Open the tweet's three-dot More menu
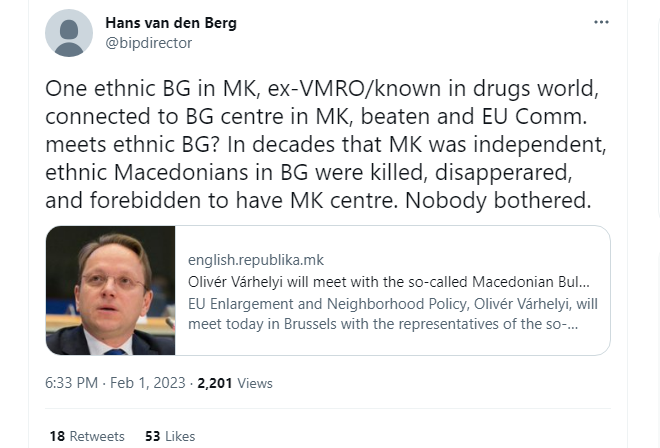 coord(601,22)
